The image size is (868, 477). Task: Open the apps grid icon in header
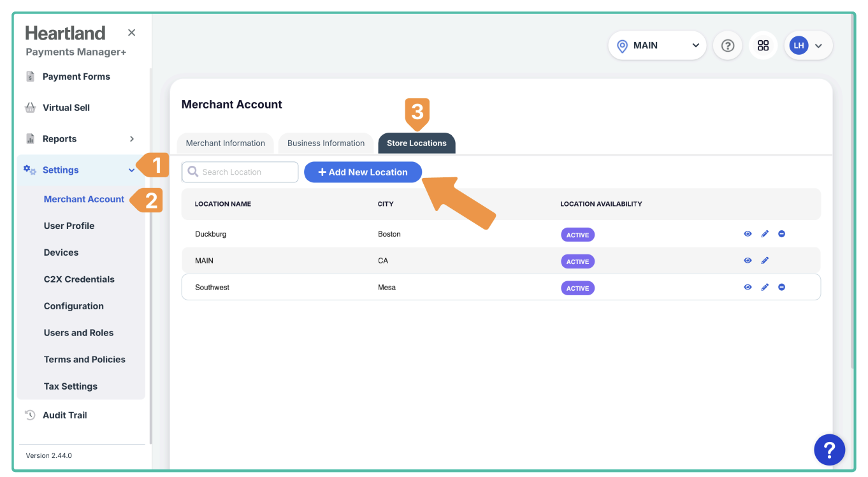pyautogui.click(x=763, y=46)
